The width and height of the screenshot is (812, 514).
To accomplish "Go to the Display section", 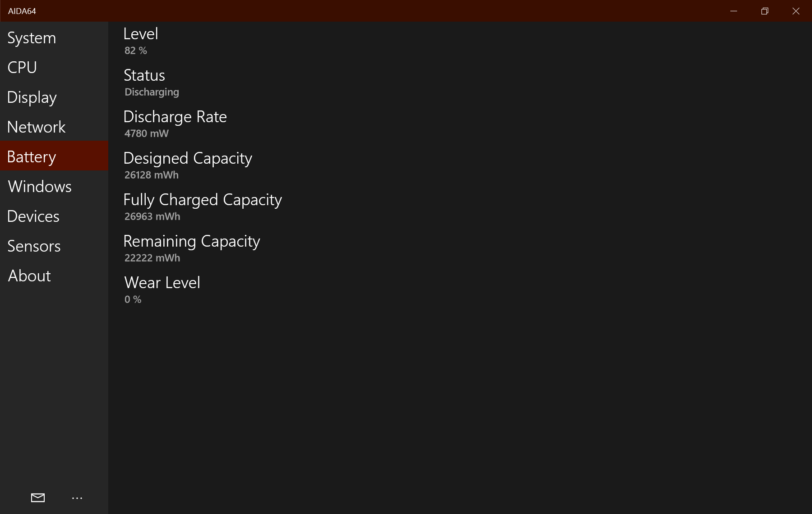I will [32, 97].
